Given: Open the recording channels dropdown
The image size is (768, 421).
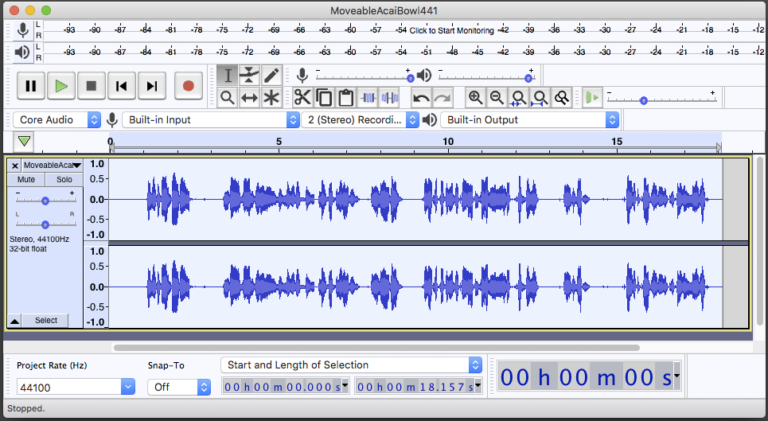Looking at the screenshot, I should (x=360, y=120).
